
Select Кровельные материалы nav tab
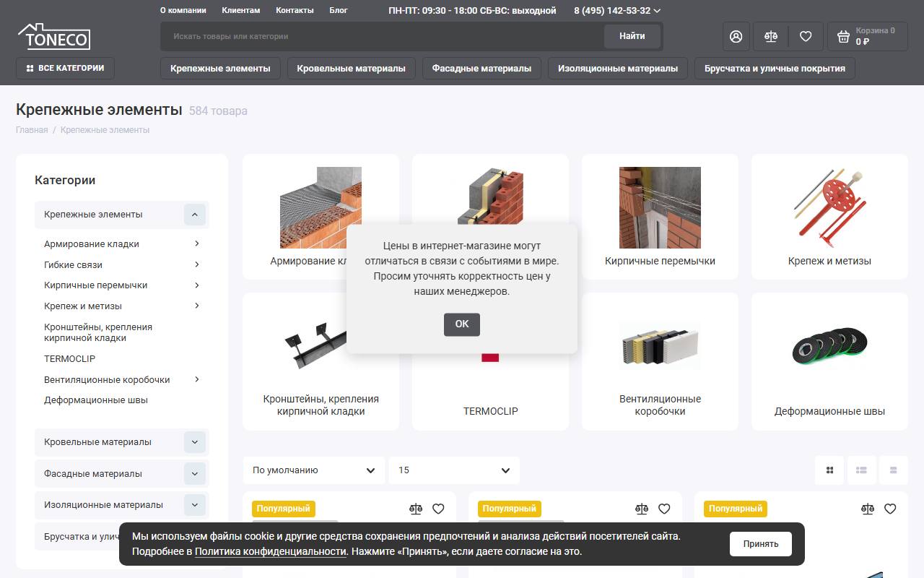tap(351, 69)
